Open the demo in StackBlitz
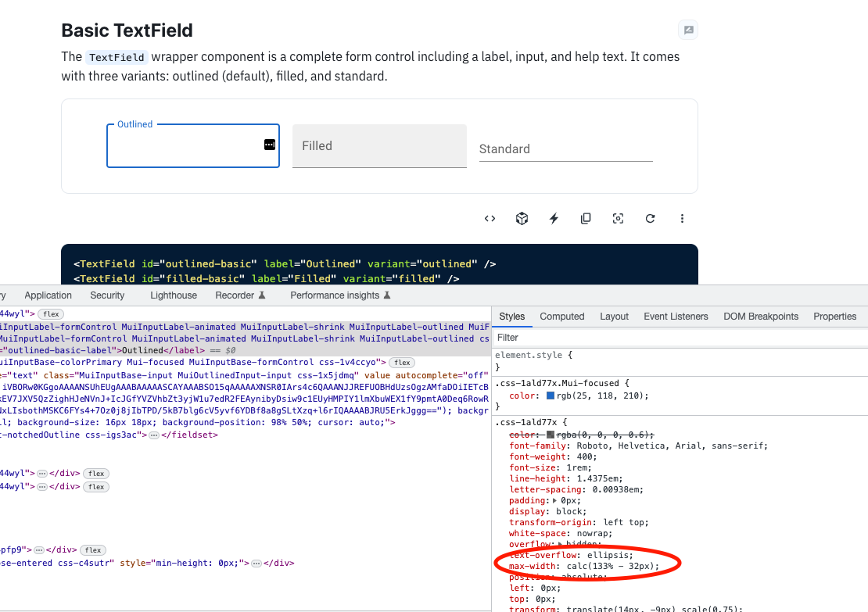The image size is (868, 612). click(554, 218)
